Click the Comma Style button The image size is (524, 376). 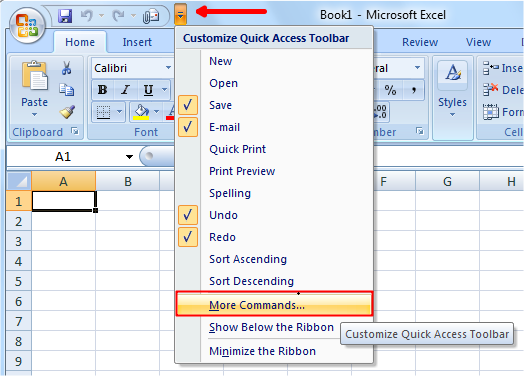tap(414, 90)
